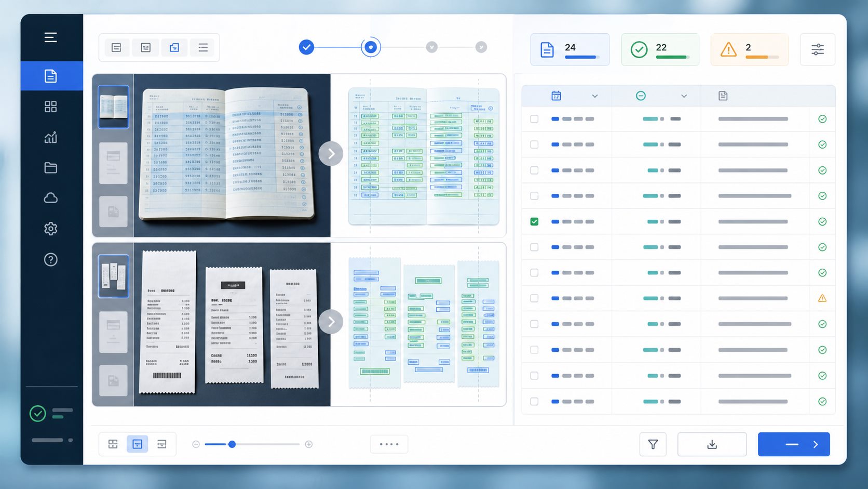Click the blue next arrow button
Viewport: 868px width, 489px height.
click(x=794, y=444)
